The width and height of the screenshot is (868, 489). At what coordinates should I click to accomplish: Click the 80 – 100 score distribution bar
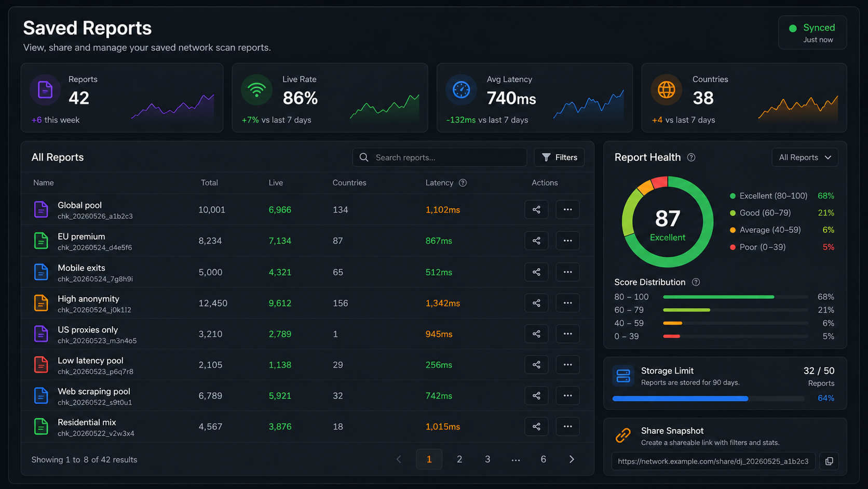coord(736,297)
